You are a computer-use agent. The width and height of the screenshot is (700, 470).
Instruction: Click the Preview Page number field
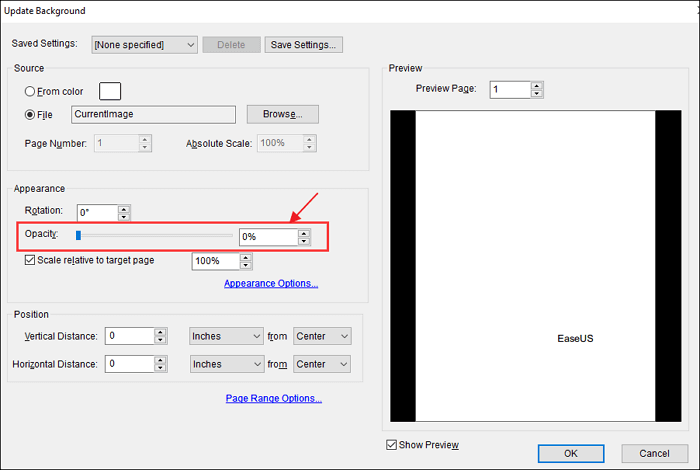(x=510, y=90)
